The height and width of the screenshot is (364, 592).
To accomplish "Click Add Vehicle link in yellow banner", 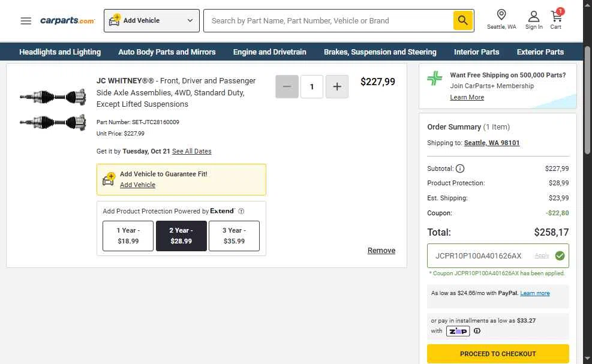I will tap(137, 185).
